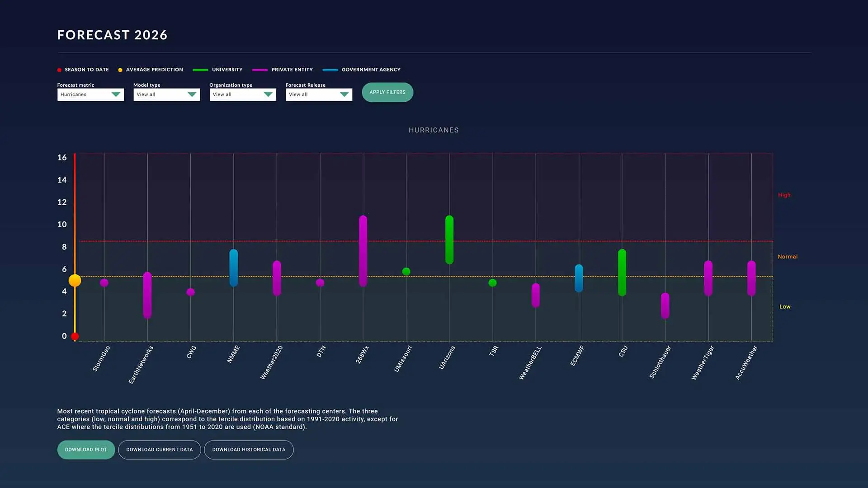Image resolution: width=868 pixels, height=488 pixels.
Task: Select the CWG forecast point
Action: point(191,292)
